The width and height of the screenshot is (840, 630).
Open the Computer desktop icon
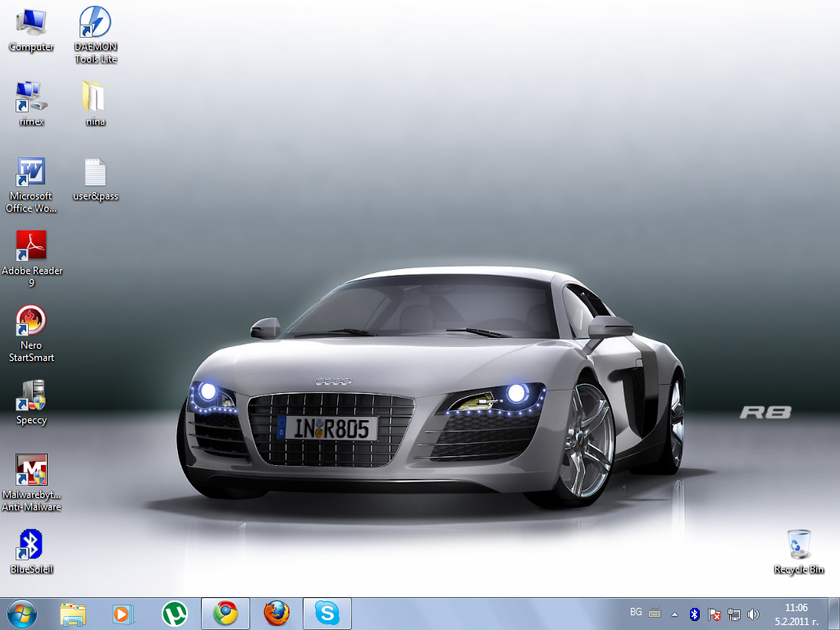(31, 30)
